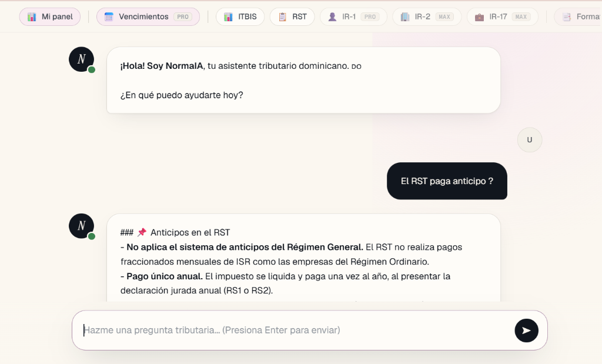Click "Anticipos en el RST" heading
This screenshot has width=602, height=364.
pos(190,233)
